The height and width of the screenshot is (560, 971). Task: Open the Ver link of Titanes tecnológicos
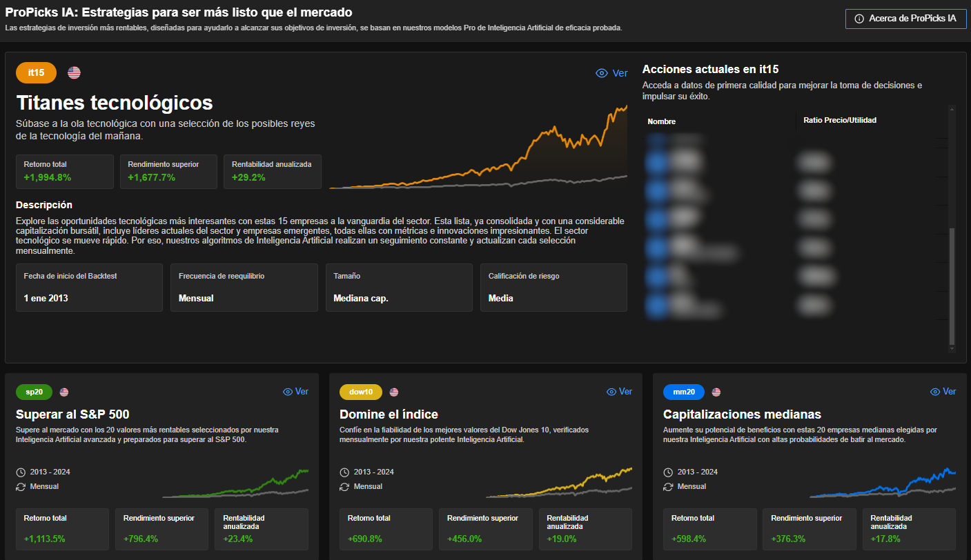(x=620, y=73)
